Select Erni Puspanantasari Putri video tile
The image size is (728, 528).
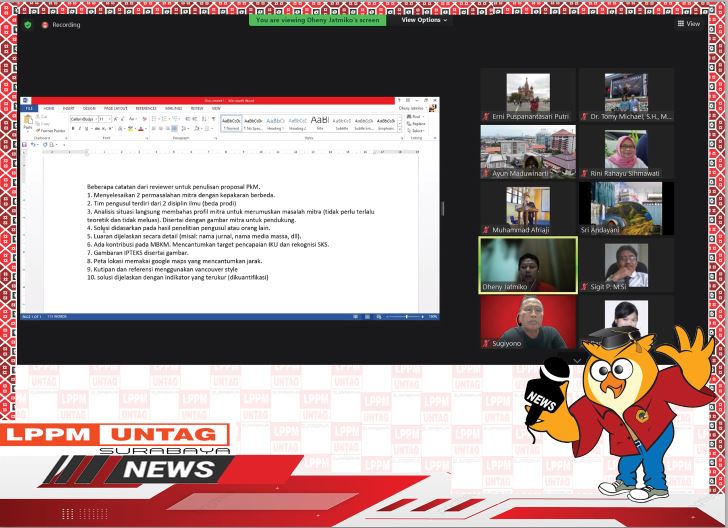(x=528, y=95)
